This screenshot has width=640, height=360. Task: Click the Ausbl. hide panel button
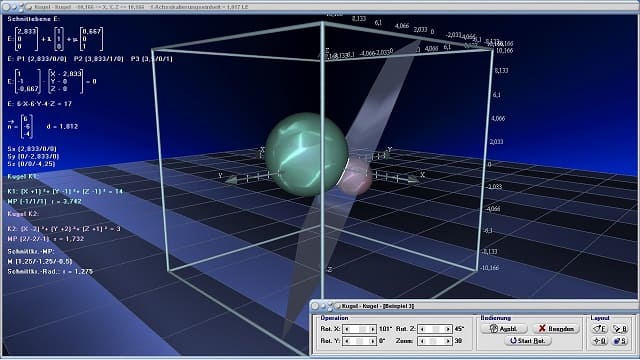(504, 329)
